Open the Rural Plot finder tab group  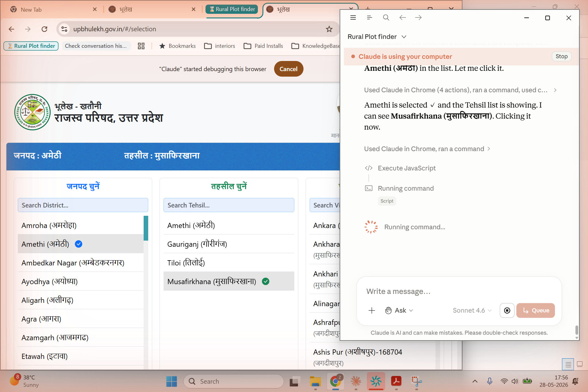(232, 9)
